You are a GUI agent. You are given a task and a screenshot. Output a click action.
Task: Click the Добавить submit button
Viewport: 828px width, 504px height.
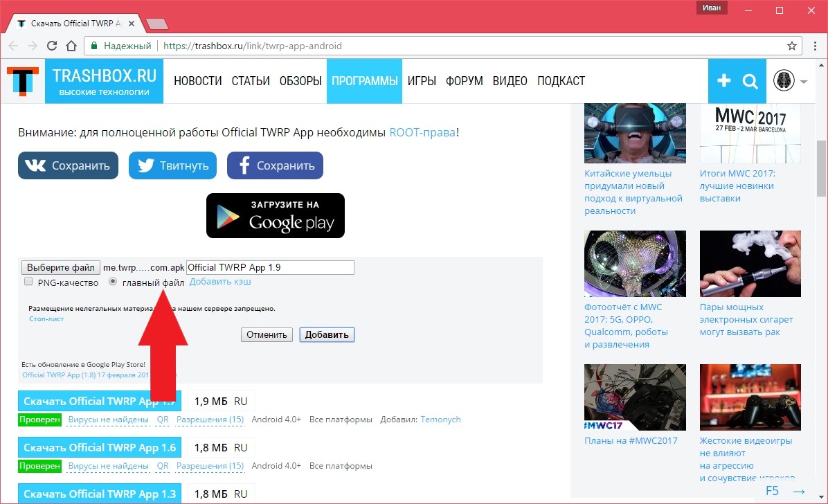coord(327,334)
